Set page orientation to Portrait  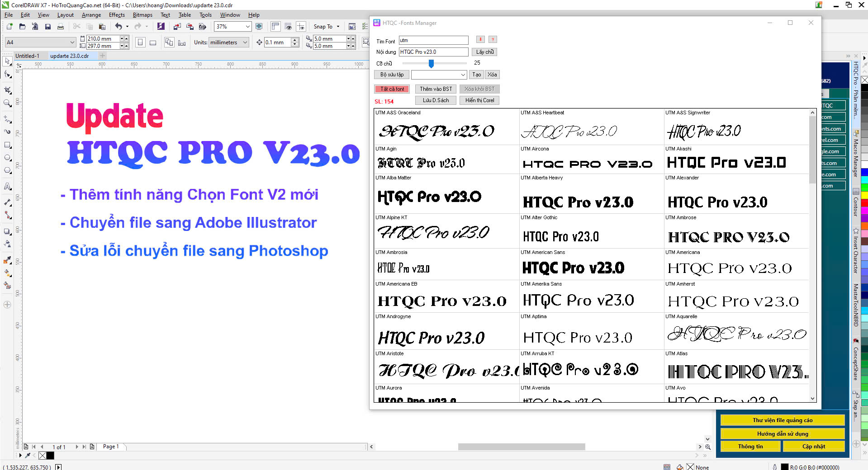(x=140, y=42)
